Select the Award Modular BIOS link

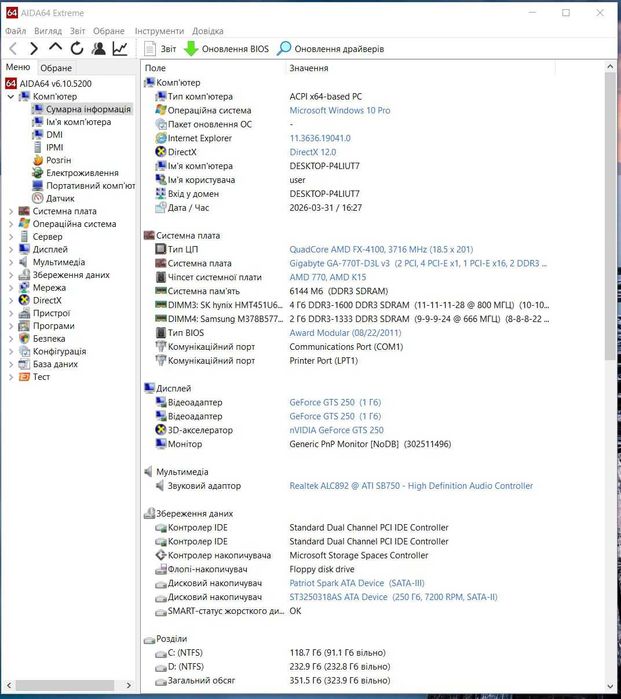(x=345, y=333)
